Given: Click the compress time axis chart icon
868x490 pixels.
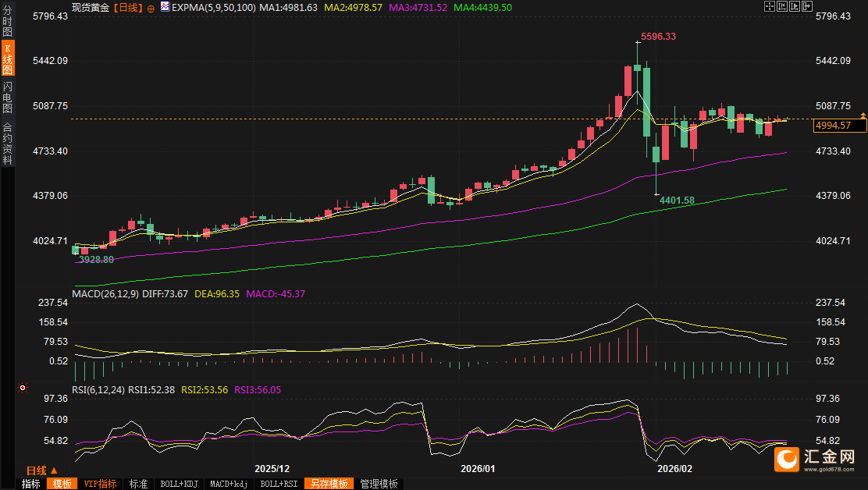Looking at the screenshot, I should (x=782, y=6).
